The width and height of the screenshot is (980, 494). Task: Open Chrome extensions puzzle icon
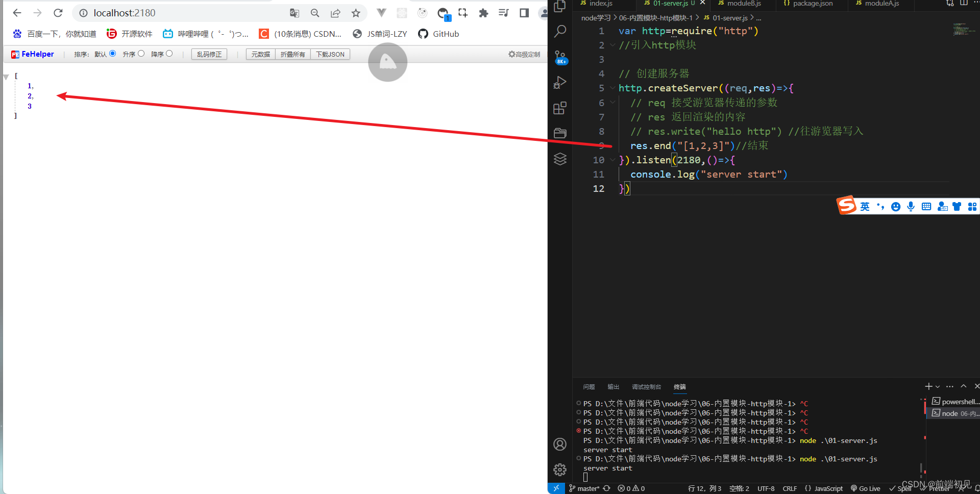pyautogui.click(x=483, y=13)
